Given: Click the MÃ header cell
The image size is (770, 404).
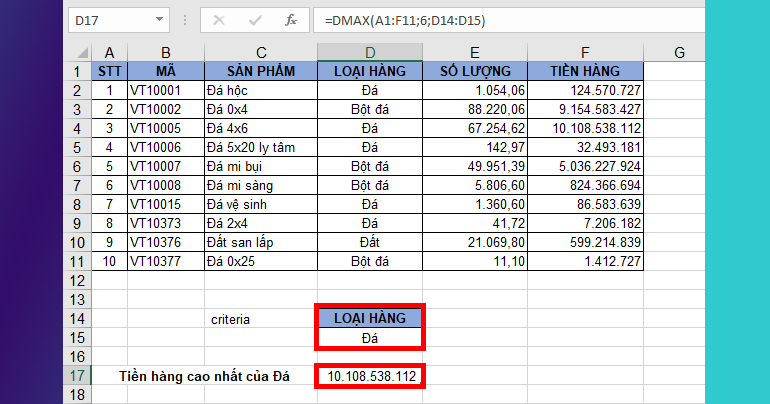Looking at the screenshot, I should click(166, 71).
